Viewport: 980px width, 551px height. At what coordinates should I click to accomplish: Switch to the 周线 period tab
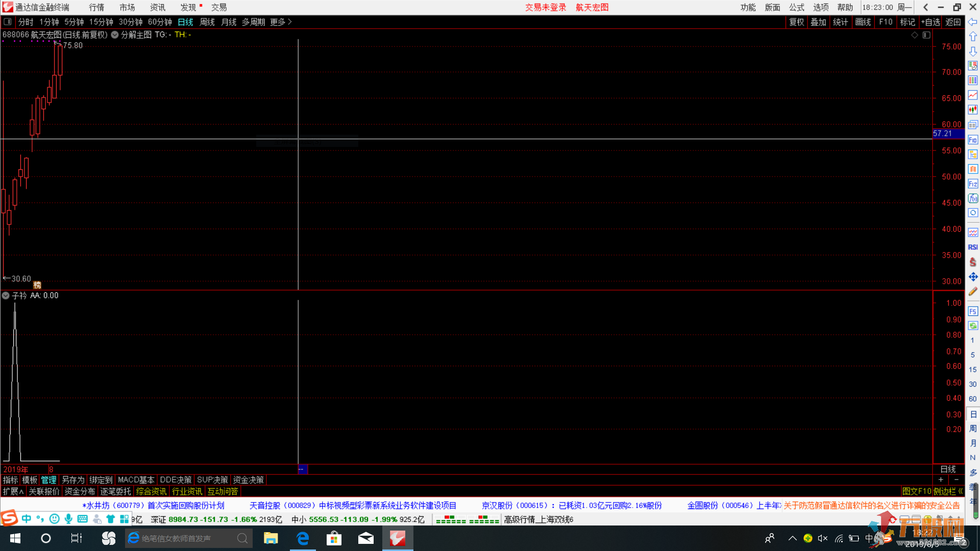pos(207,22)
